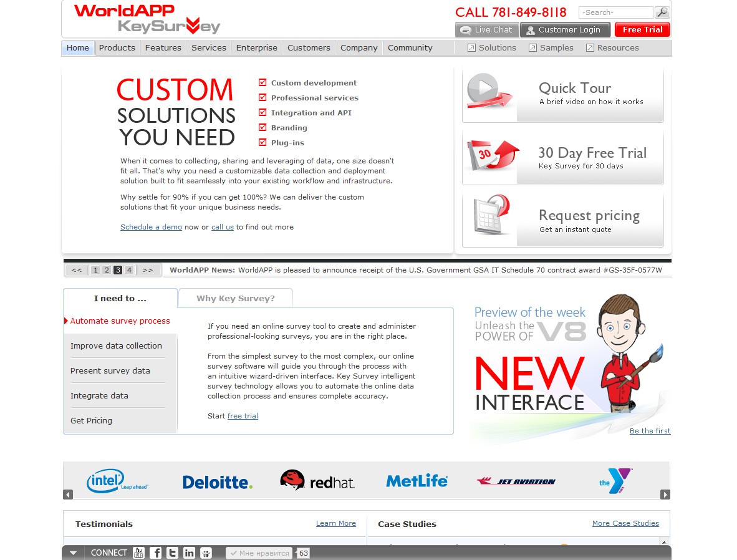Click the Customer Login person icon
The width and height of the screenshot is (737, 560).
point(531,30)
